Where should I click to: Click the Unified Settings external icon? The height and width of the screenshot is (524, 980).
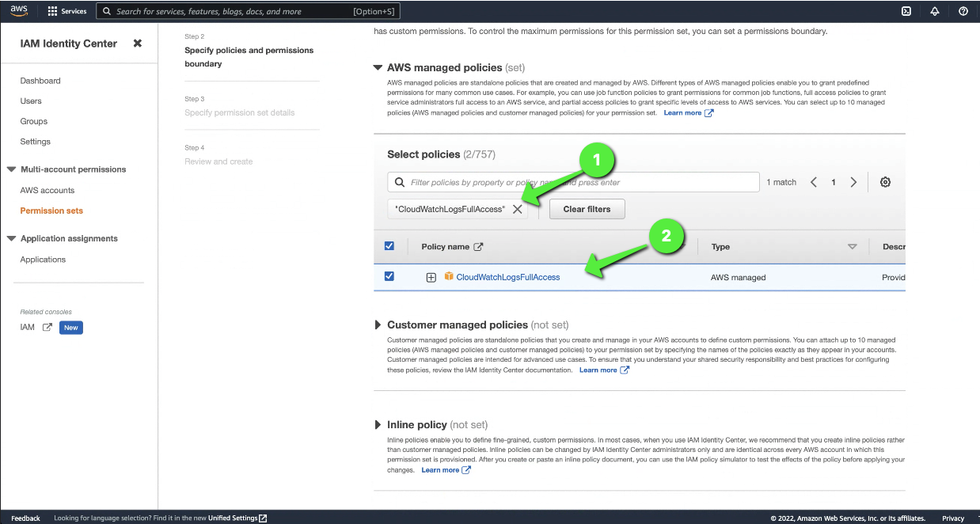(x=263, y=518)
